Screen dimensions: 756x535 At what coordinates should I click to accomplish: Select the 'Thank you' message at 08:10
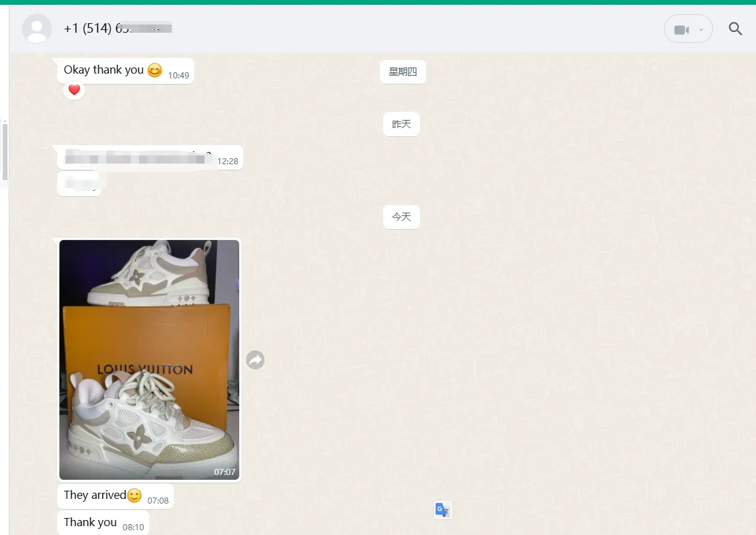(x=103, y=523)
